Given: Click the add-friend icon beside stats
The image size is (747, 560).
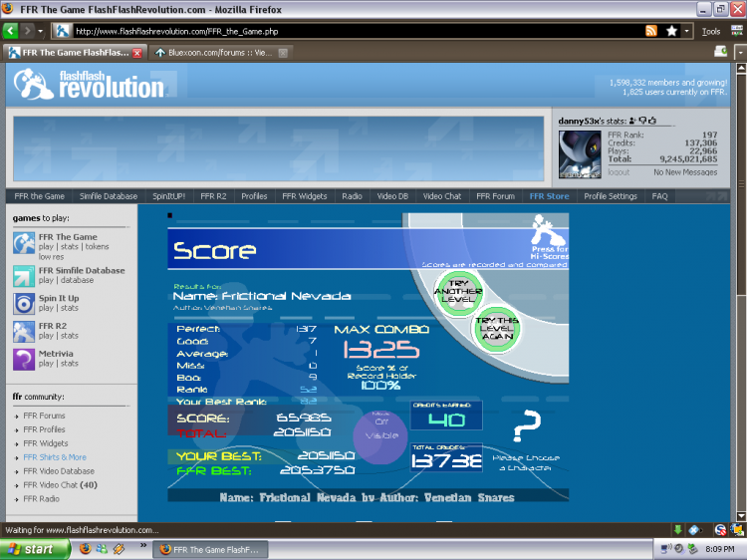Looking at the screenshot, I should tap(632, 121).
